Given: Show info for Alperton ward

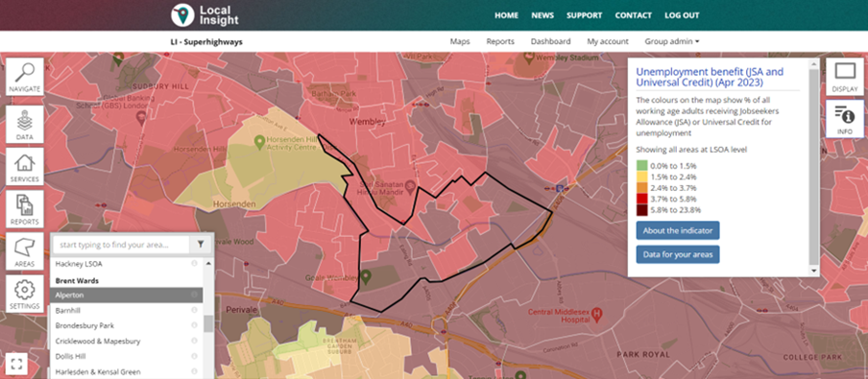Looking at the screenshot, I should [x=194, y=295].
